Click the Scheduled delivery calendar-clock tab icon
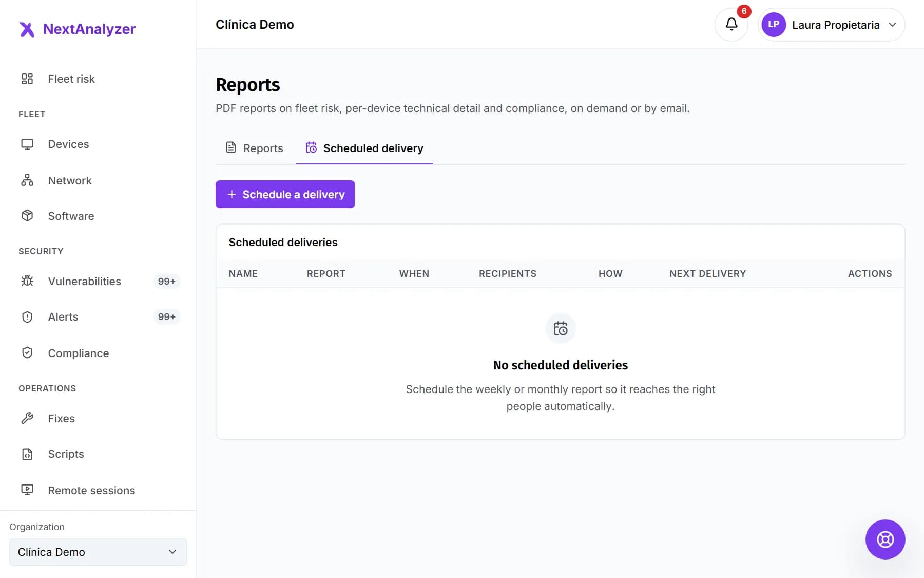This screenshot has width=924, height=578. [x=311, y=148]
